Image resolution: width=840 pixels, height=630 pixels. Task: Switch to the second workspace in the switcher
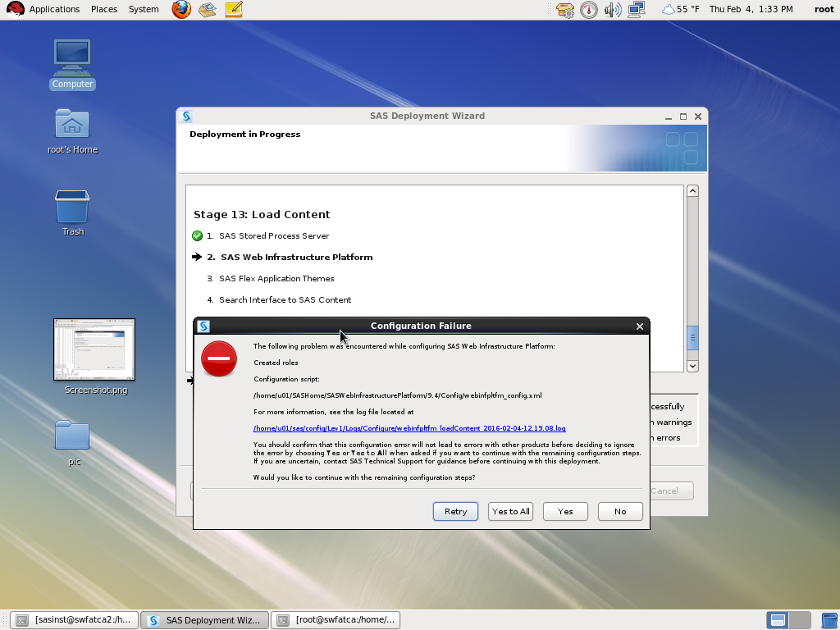pos(799,620)
